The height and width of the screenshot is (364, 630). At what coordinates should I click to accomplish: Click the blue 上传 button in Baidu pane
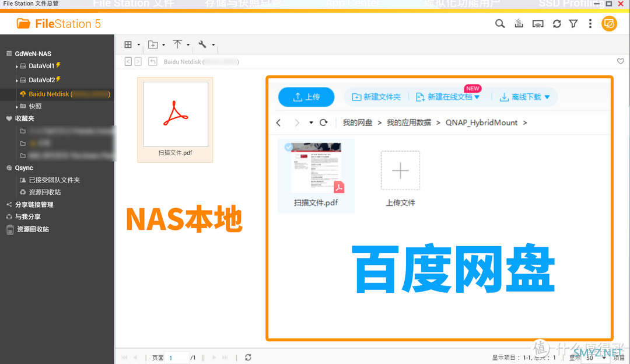pyautogui.click(x=306, y=97)
